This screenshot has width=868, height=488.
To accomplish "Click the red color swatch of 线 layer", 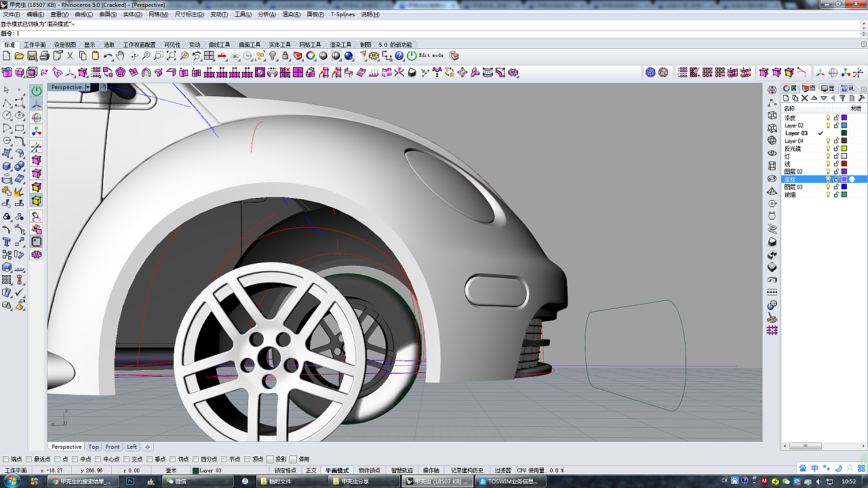I will [x=844, y=163].
